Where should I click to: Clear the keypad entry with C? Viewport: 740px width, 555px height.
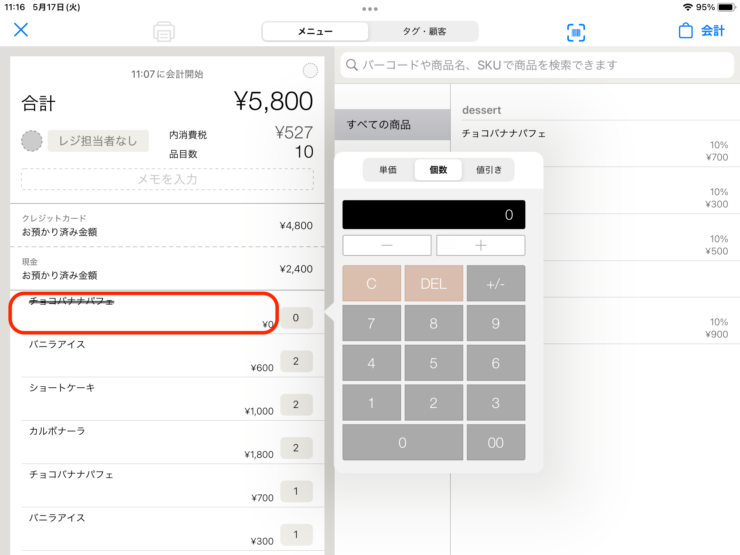click(371, 284)
